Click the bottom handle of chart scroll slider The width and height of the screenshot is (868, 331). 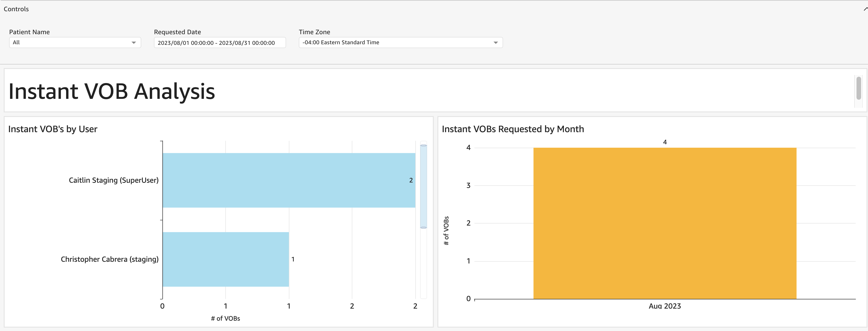click(x=424, y=228)
